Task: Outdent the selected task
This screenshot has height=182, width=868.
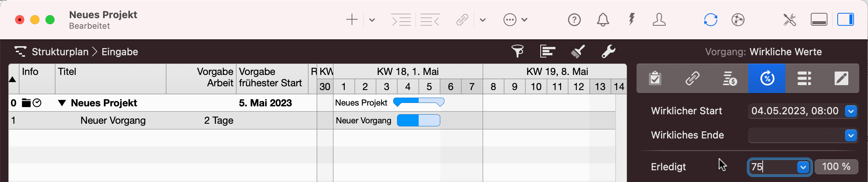Action: point(430,20)
